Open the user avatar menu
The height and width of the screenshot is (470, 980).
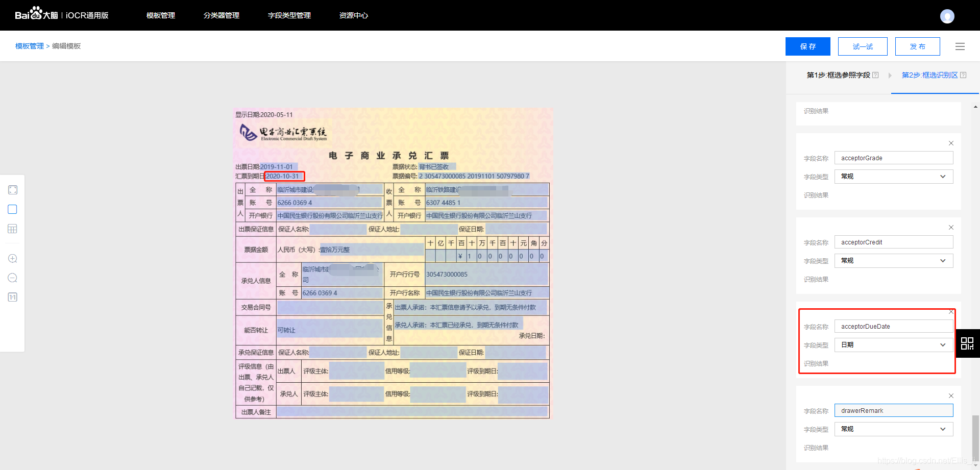(947, 16)
